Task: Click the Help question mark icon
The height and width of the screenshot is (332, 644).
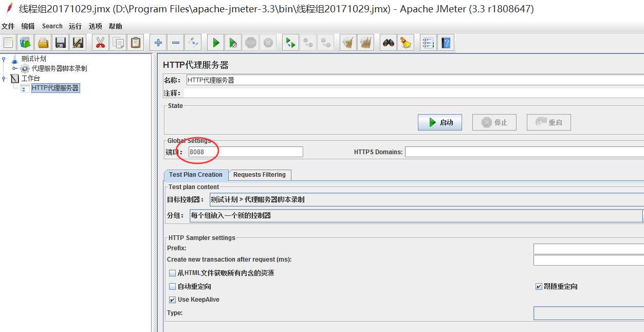Action: click(x=446, y=43)
